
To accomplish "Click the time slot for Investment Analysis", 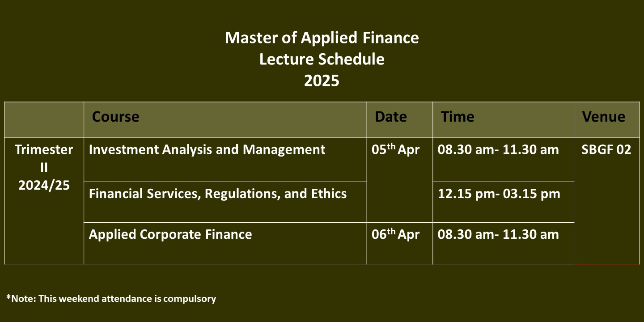I will click(498, 150).
